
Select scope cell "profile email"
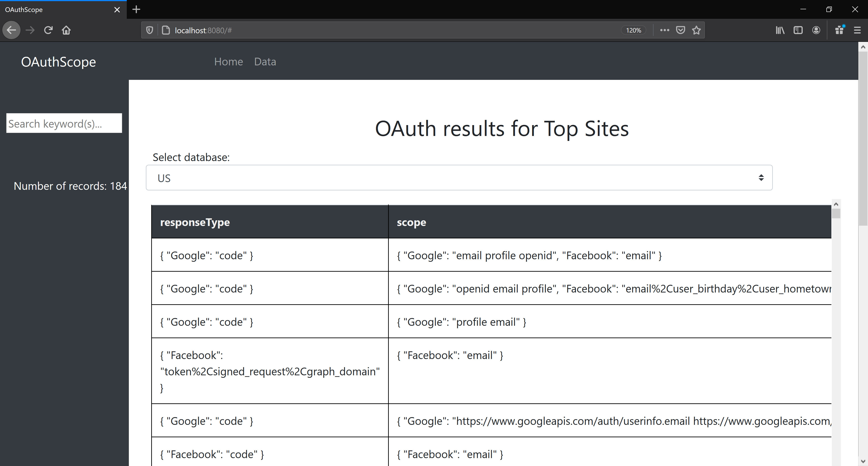point(610,322)
